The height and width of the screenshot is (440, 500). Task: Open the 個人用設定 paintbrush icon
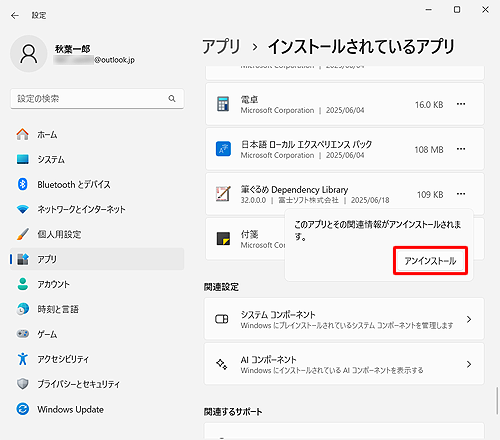pyautogui.click(x=23, y=234)
